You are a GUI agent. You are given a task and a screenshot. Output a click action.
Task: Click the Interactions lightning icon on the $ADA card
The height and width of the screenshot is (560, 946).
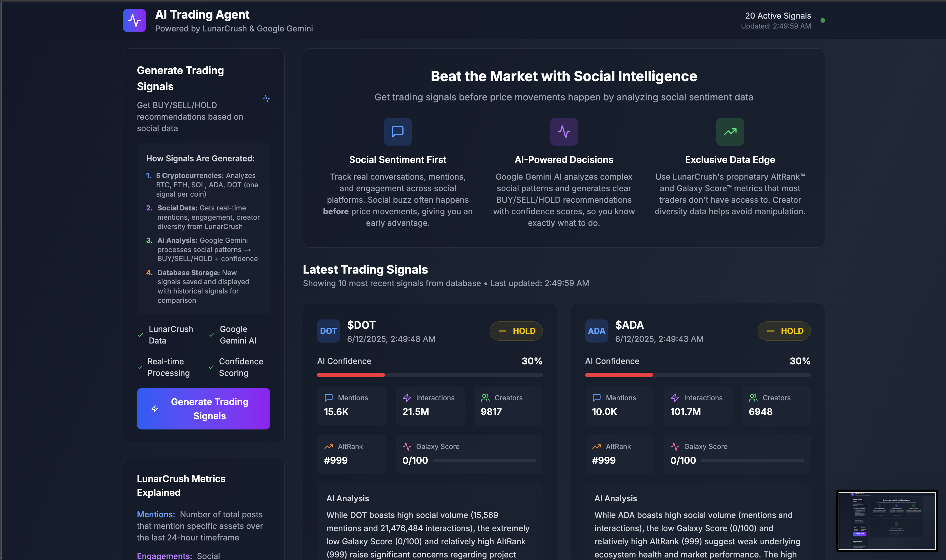(x=675, y=397)
